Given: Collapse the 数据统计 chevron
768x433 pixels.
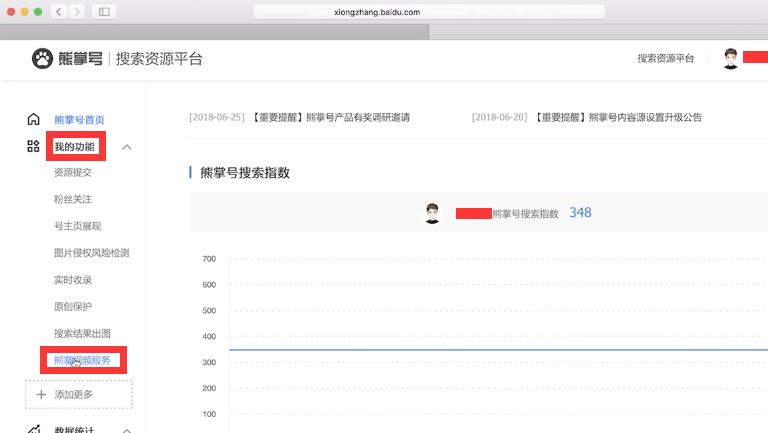Looking at the screenshot, I should (127, 431).
